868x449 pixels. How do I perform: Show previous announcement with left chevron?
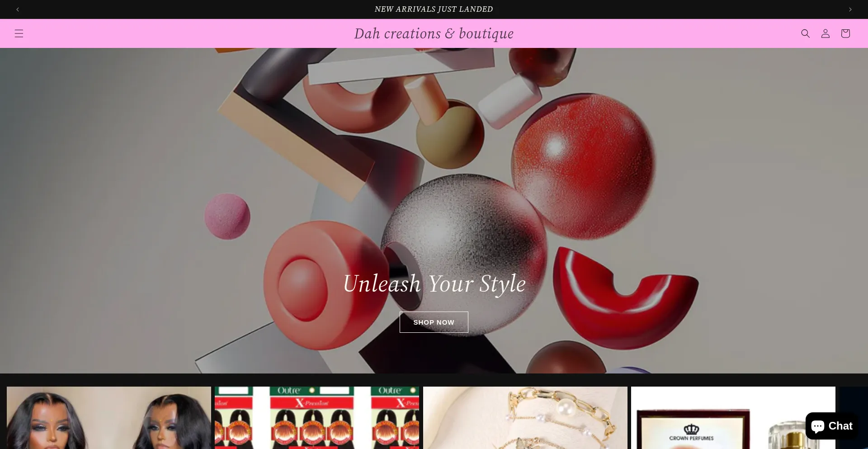[18, 9]
